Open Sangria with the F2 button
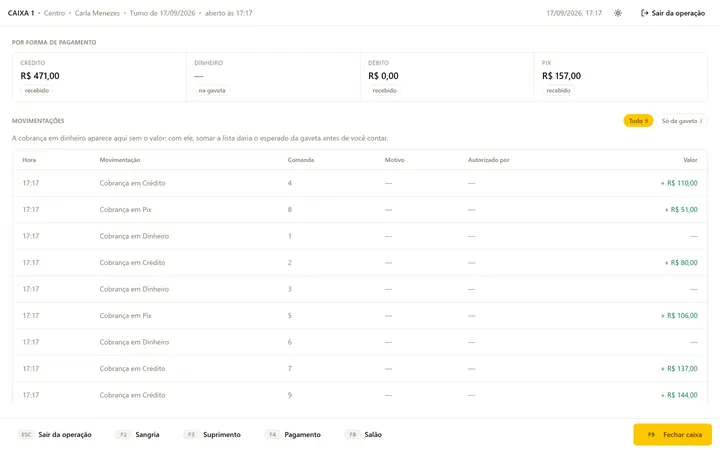The width and height of the screenshot is (720, 450). 137,434
